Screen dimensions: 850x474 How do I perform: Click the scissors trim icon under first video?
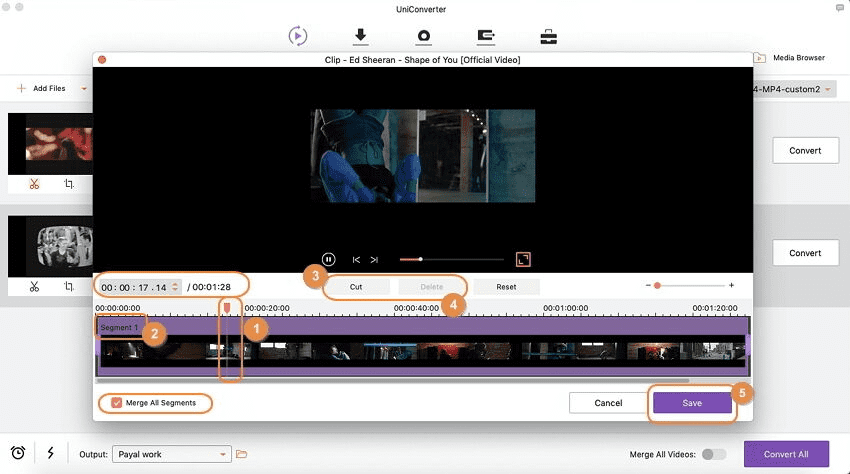pos(34,184)
